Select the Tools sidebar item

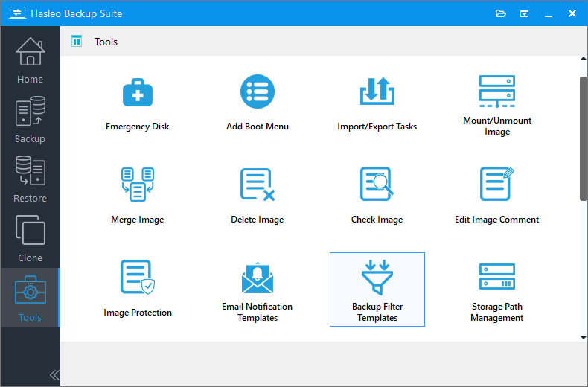pos(30,298)
